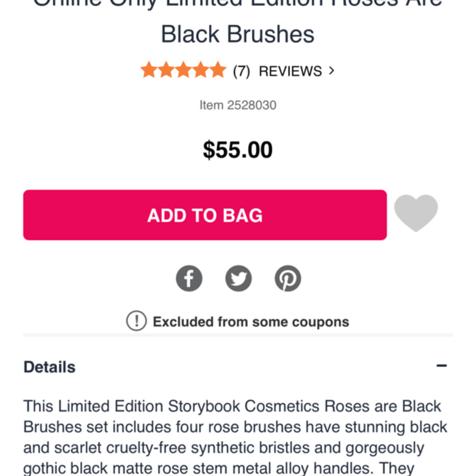This screenshot has height=476, width=476.
Task: Pin product to Pinterest
Action: point(288,279)
